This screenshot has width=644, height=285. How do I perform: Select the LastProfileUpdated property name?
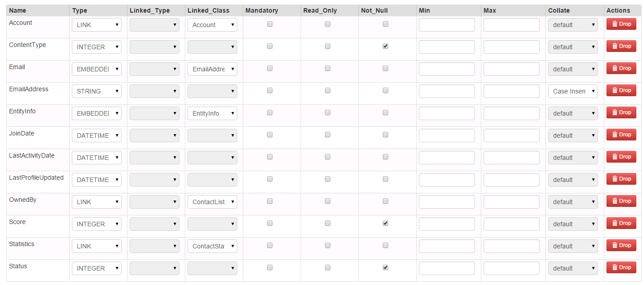(36, 178)
